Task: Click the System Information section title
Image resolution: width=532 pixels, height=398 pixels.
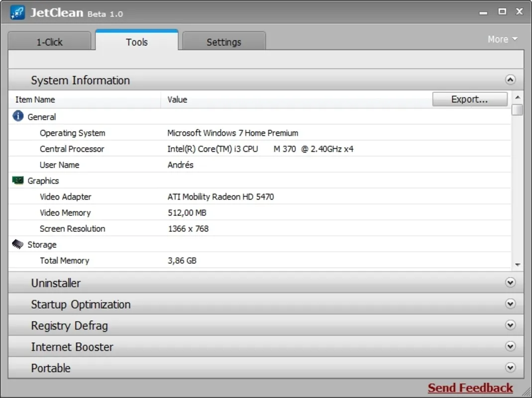Action: 81,80
